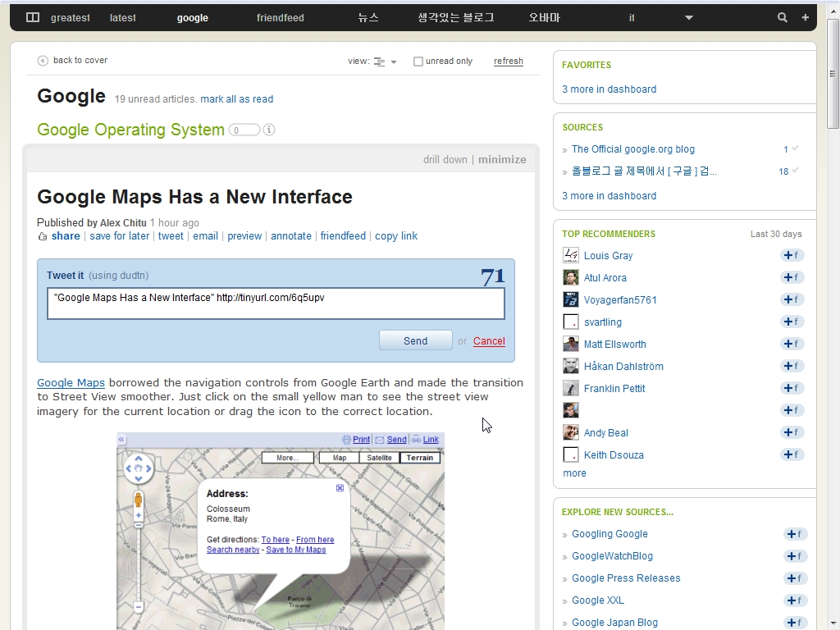Follow Håkan Dahlström using the +f button

click(792, 366)
